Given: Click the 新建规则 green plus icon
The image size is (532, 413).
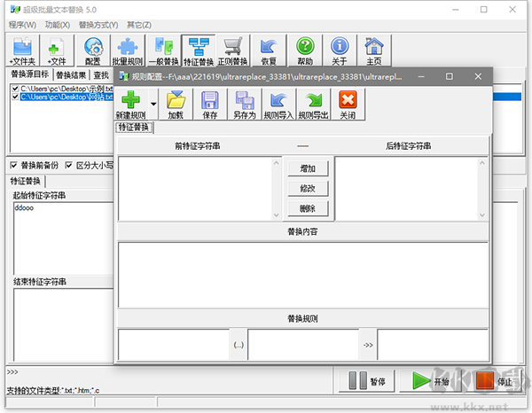Looking at the screenshot, I should click(x=130, y=100).
